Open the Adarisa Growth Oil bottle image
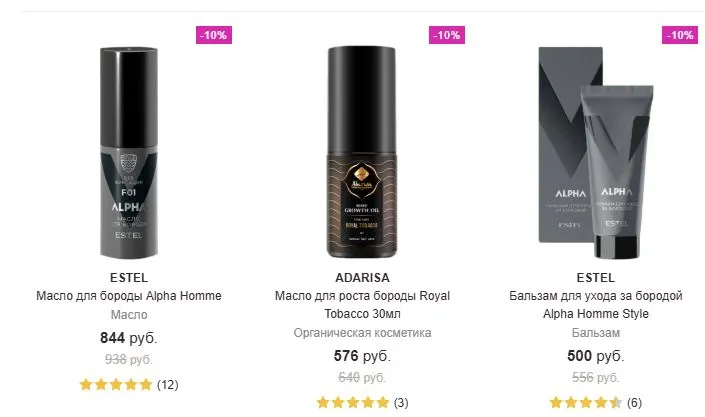This screenshot has width=705, height=417. tap(362, 152)
